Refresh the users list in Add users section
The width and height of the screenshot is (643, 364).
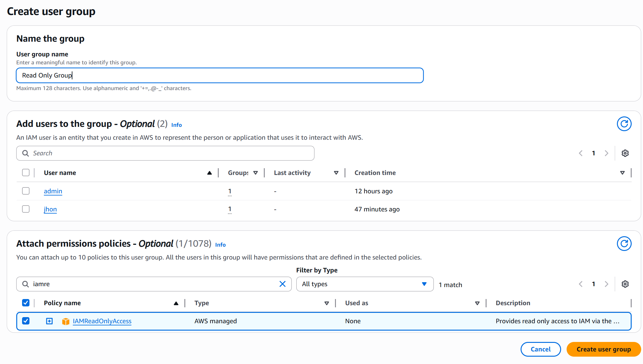tap(624, 124)
